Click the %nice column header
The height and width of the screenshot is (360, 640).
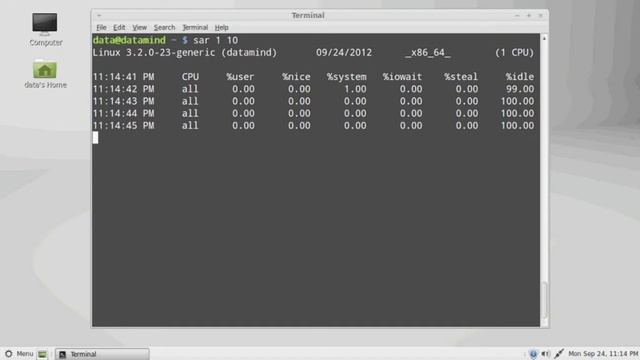tap(296, 77)
